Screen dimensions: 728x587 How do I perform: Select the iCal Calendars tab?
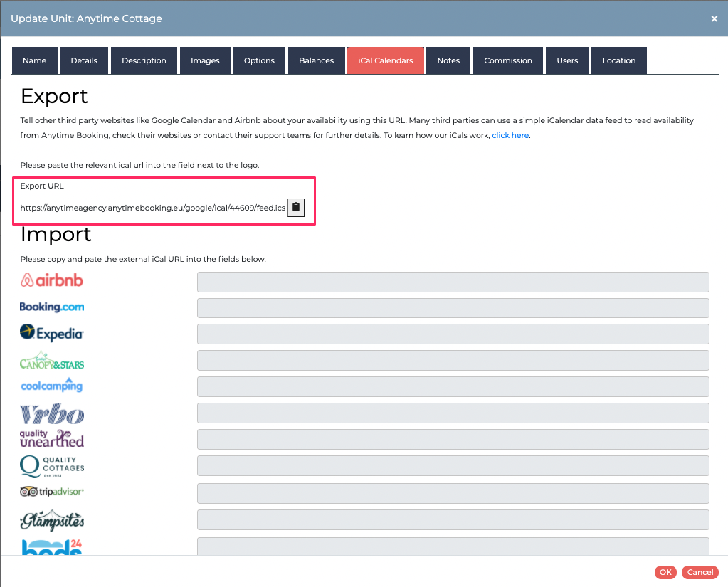pos(386,60)
